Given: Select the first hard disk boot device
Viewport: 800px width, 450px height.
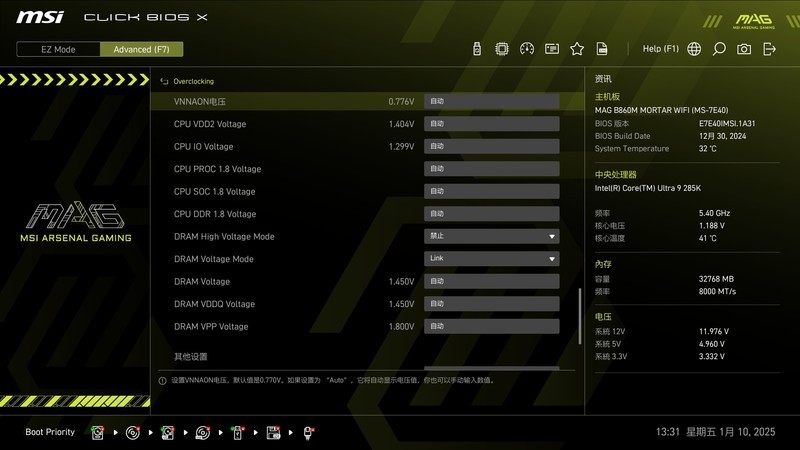Looking at the screenshot, I should coord(97,433).
